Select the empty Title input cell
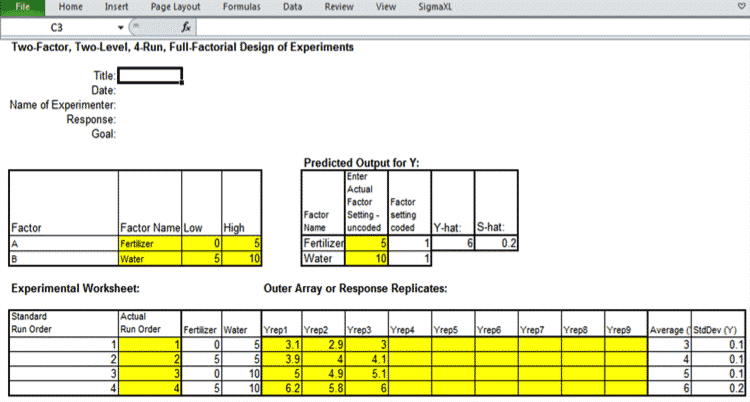 (150, 76)
